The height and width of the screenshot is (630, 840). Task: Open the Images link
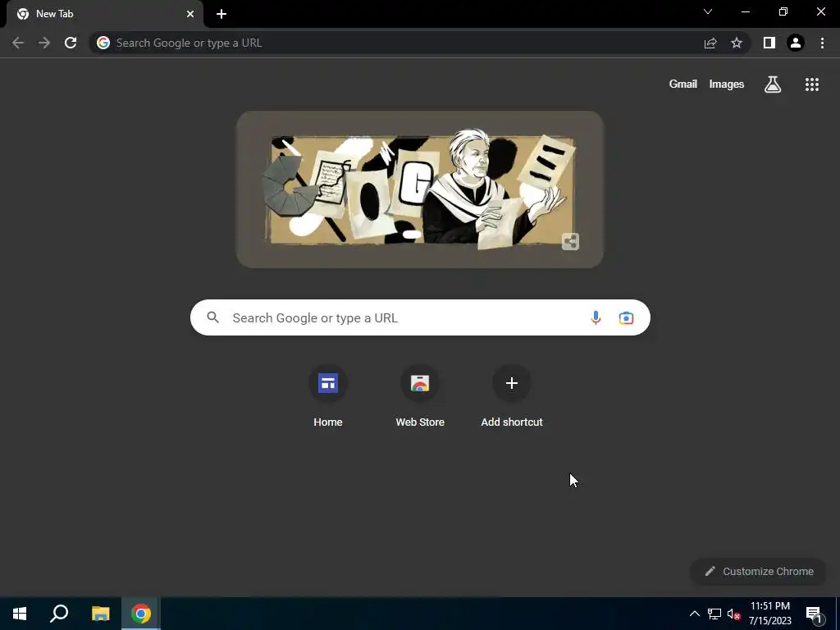click(x=727, y=84)
